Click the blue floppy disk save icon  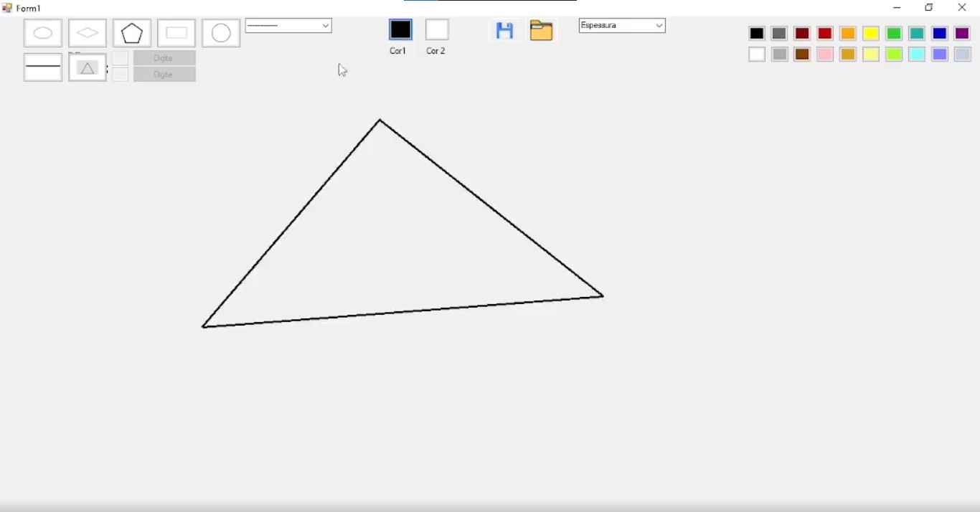tap(505, 31)
